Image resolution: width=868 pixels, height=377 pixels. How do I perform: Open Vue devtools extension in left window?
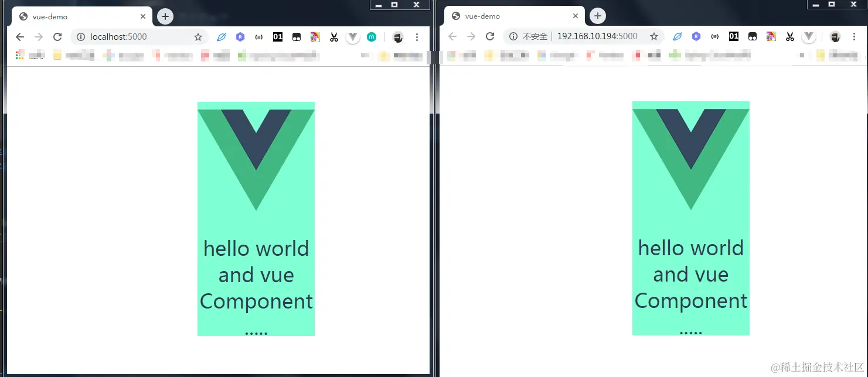352,37
